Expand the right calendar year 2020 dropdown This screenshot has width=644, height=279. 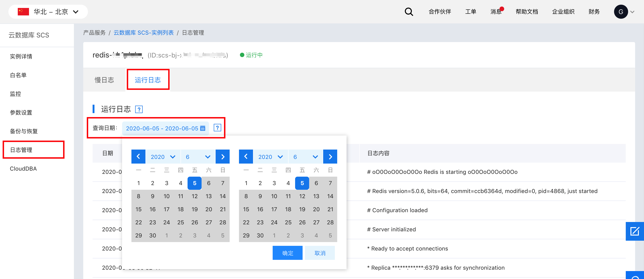click(x=271, y=157)
